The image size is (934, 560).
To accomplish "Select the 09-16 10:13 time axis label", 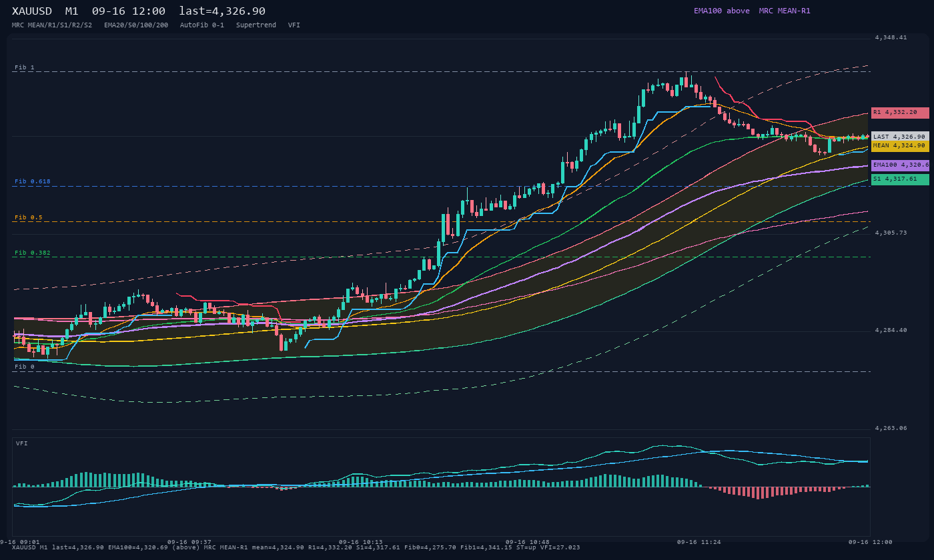I will coord(361,542).
